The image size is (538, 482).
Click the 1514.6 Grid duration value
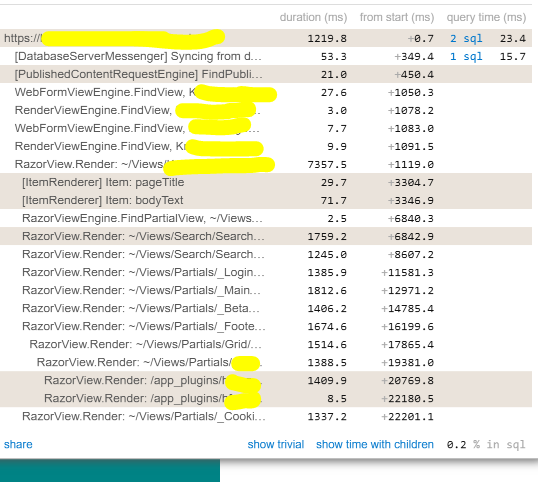pos(327,344)
